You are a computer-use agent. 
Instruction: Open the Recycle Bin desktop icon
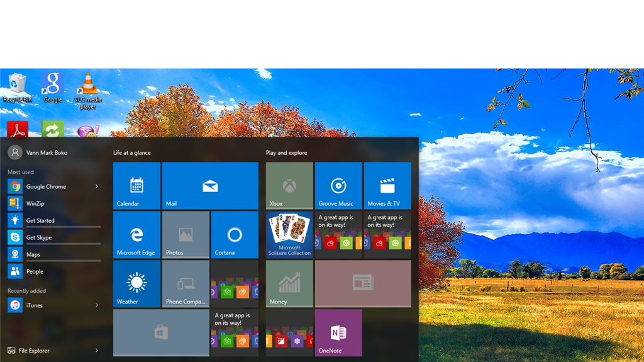coord(17,88)
